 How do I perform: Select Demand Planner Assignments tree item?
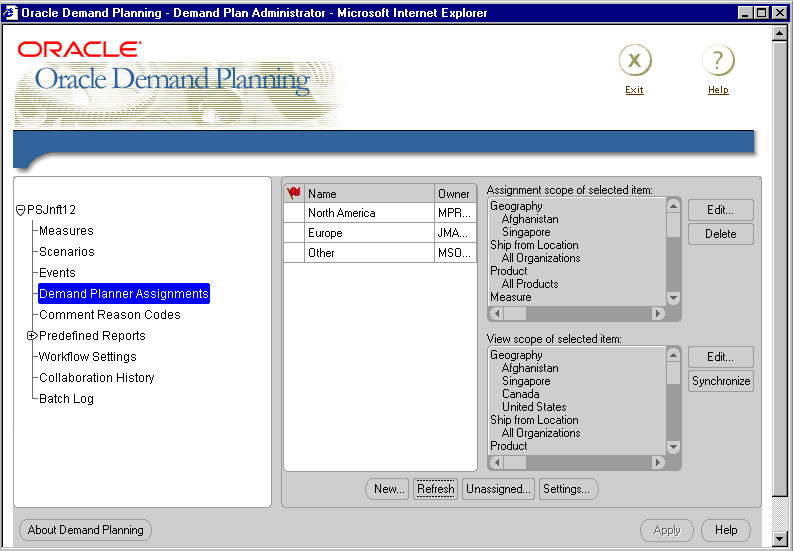124,293
